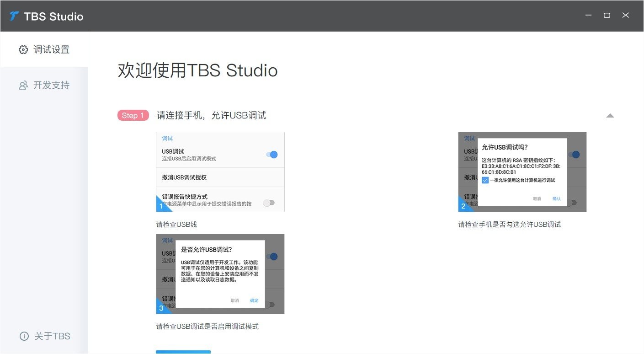Collapse the Step 1 section with the arrow
This screenshot has width=644, height=354.
tap(610, 116)
